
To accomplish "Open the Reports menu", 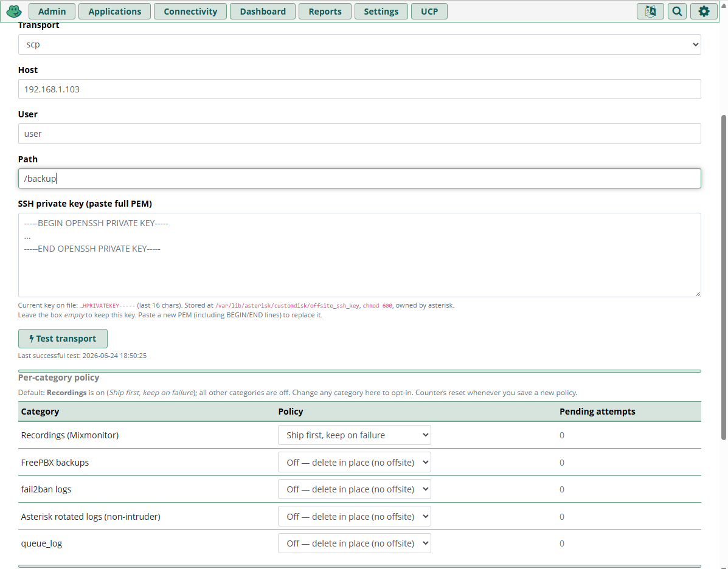I will click(x=325, y=11).
